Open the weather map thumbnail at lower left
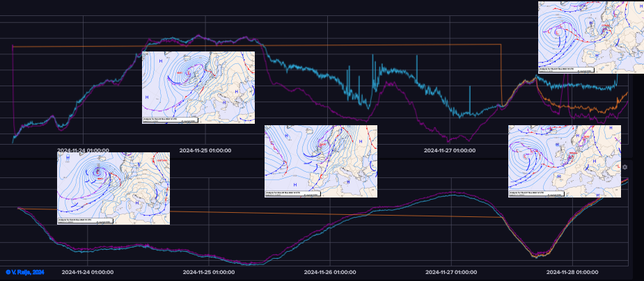644x281 pixels. click(113, 188)
